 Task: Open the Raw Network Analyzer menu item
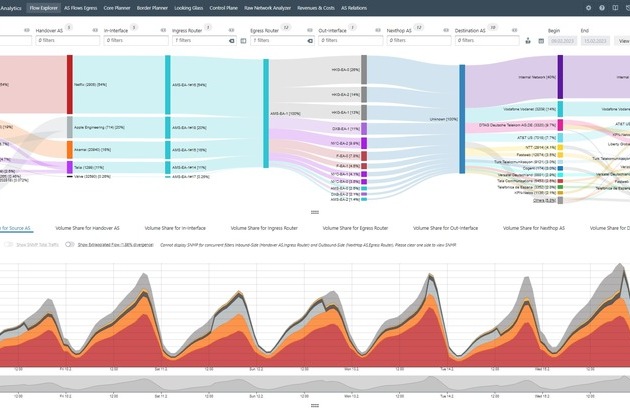click(x=268, y=8)
